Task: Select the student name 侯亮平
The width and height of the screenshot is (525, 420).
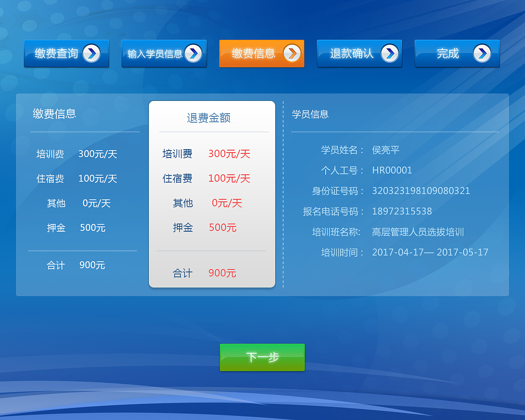Action: click(x=386, y=150)
